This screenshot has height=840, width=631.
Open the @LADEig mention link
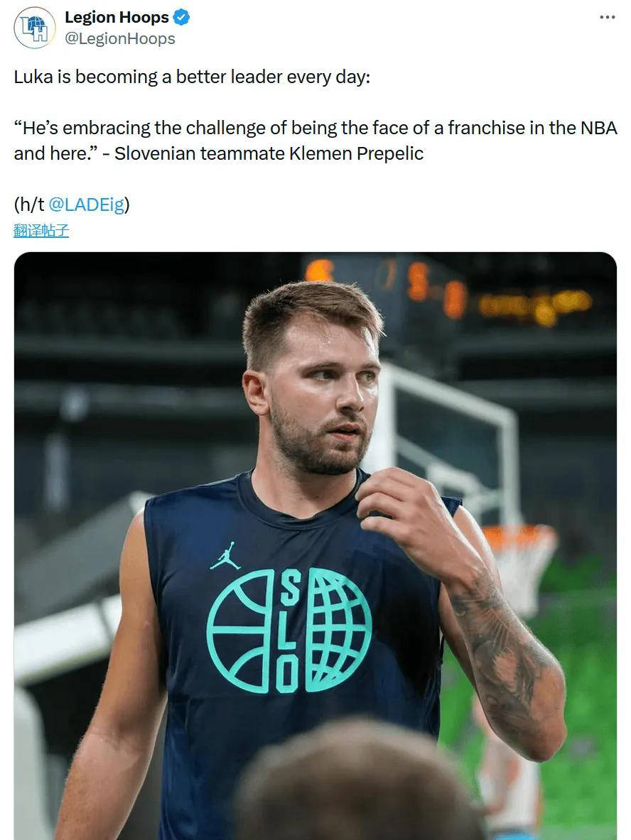[x=86, y=204]
